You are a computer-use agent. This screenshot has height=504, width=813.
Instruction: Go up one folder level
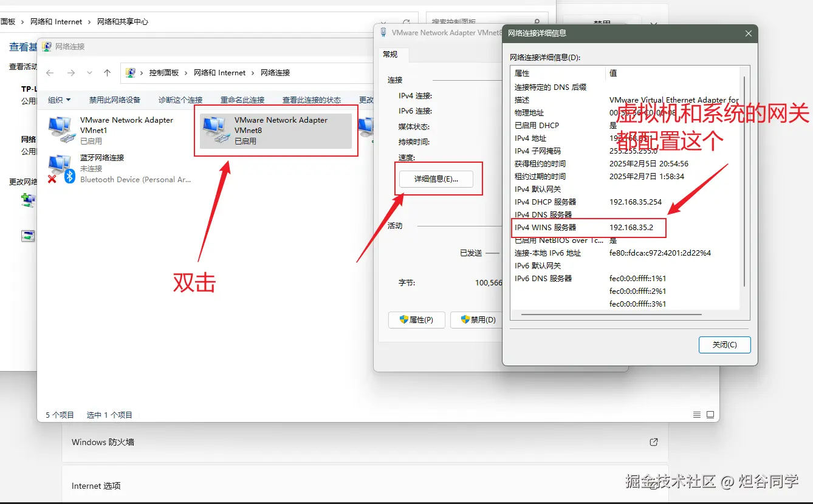click(x=108, y=73)
